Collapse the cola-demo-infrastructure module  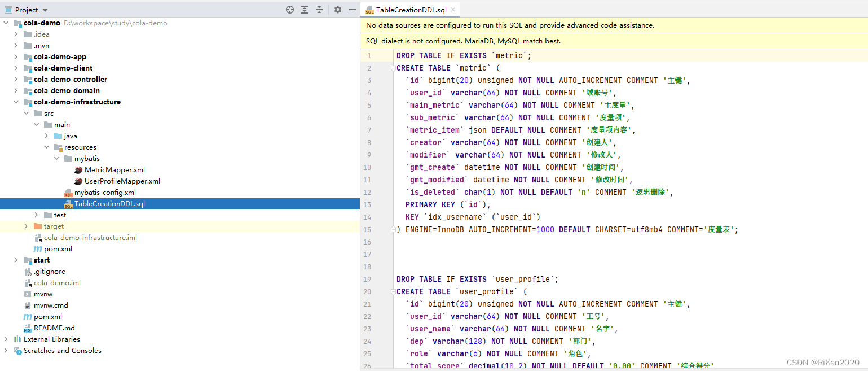[x=16, y=102]
